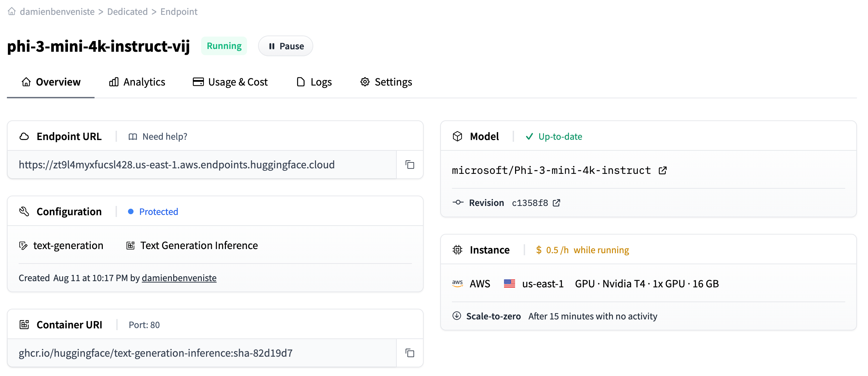Image resolution: width=868 pixels, height=376 pixels.
Task: Open the Instance configuration section
Action: [490, 250]
